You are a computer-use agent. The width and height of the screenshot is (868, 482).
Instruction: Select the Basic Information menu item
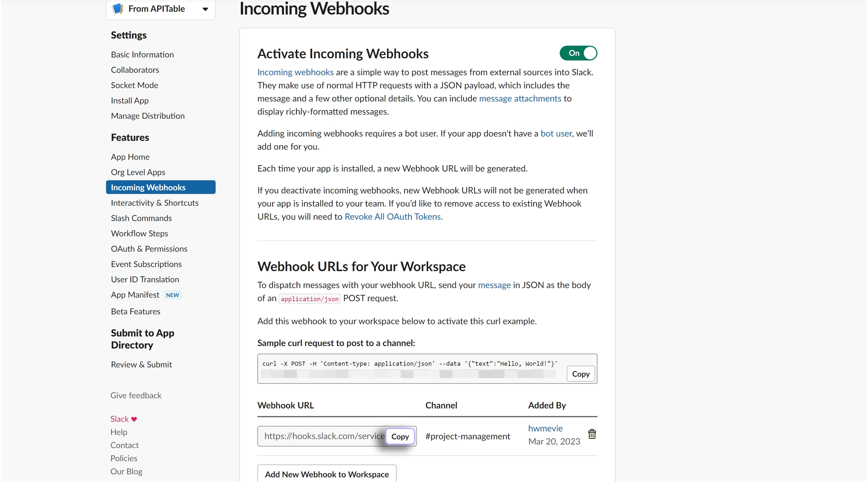coord(142,54)
